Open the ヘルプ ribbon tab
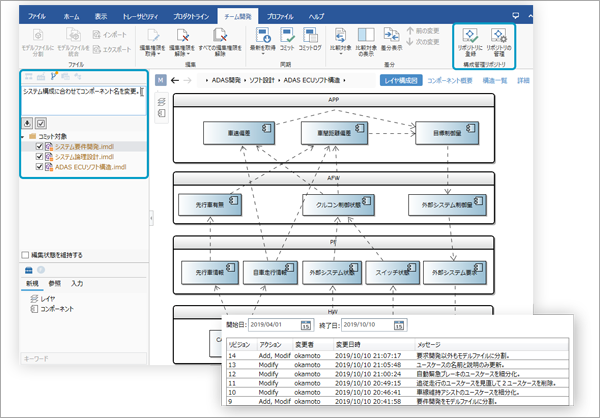This screenshot has height=418, width=600. click(x=316, y=16)
